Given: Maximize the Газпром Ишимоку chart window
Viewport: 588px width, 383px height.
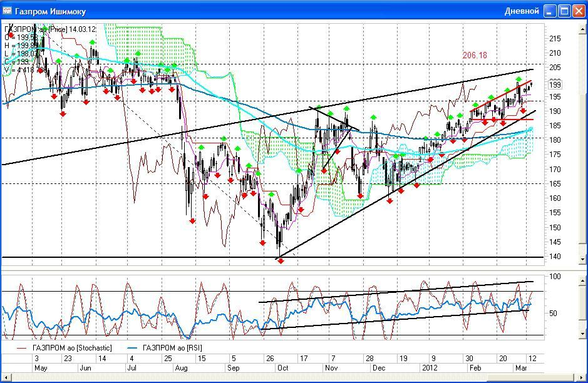Looking at the screenshot, I should coord(564,11).
